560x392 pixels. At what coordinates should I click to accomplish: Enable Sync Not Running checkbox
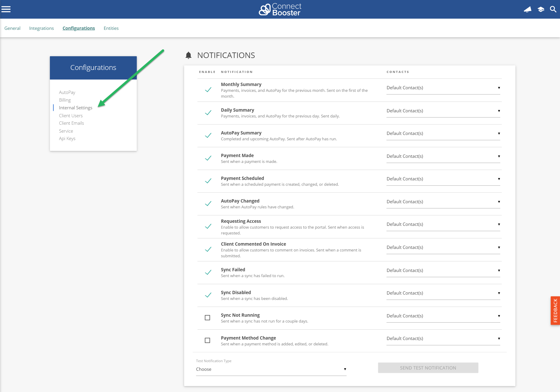point(207,318)
